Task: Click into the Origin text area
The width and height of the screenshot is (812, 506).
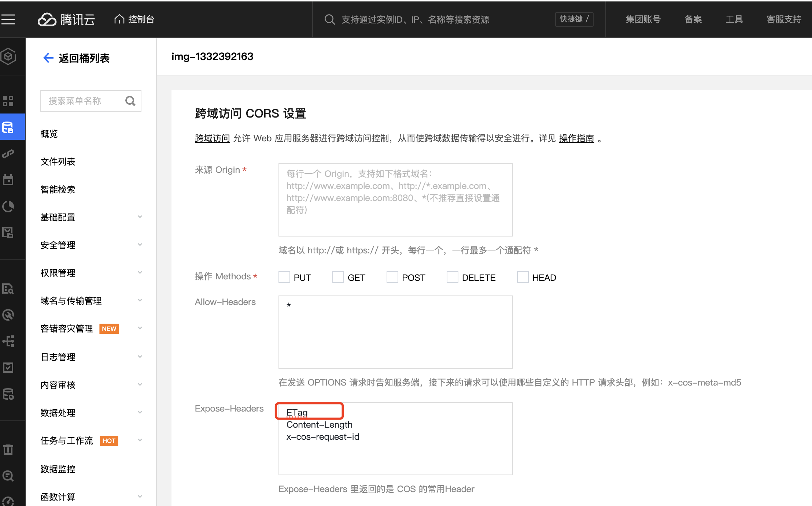Action: pyautogui.click(x=395, y=200)
